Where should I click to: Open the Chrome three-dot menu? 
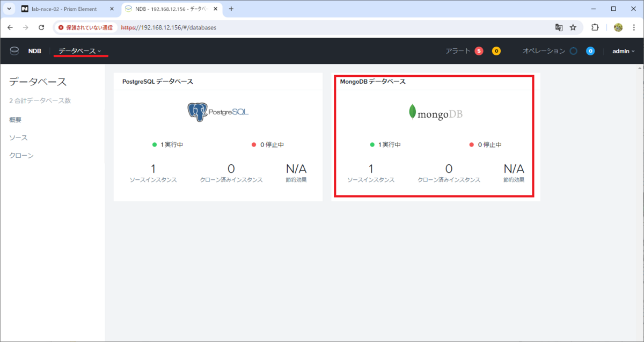pos(634,27)
